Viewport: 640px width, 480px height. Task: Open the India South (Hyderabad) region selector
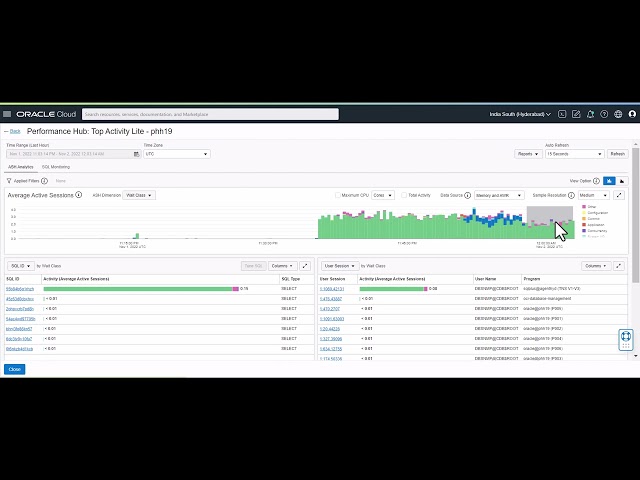(x=520, y=114)
